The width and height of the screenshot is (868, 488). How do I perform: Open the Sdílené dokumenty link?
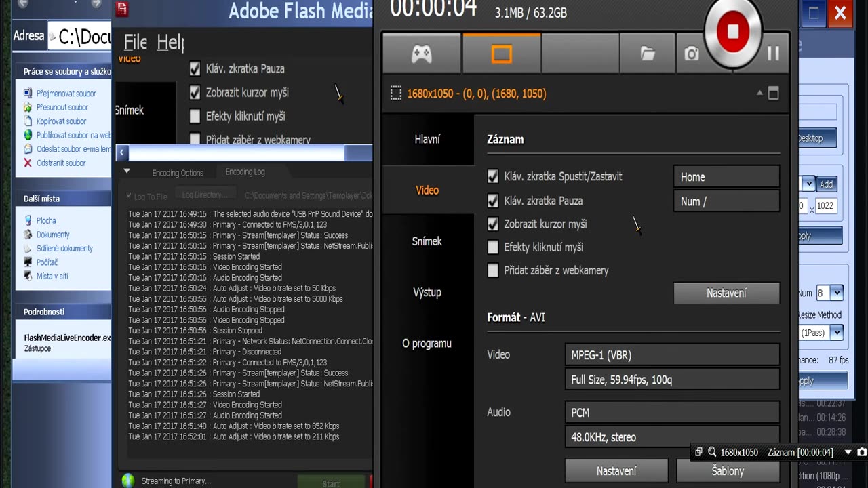pyautogui.click(x=64, y=248)
